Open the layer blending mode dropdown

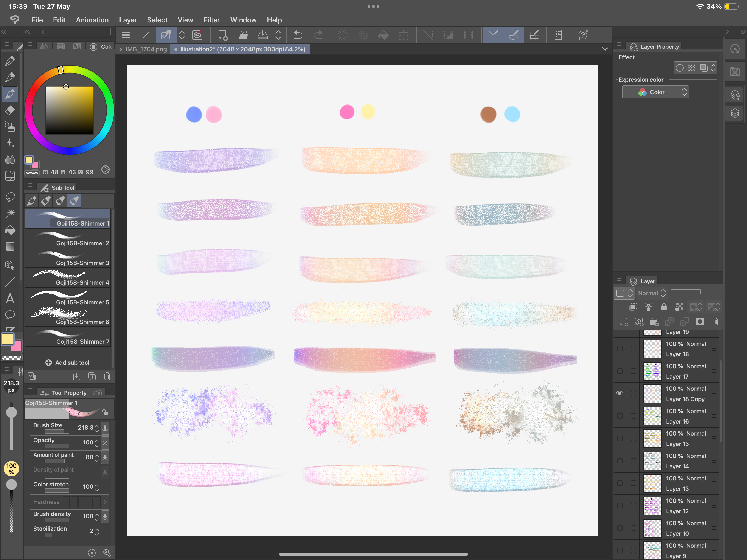tap(651, 293)
